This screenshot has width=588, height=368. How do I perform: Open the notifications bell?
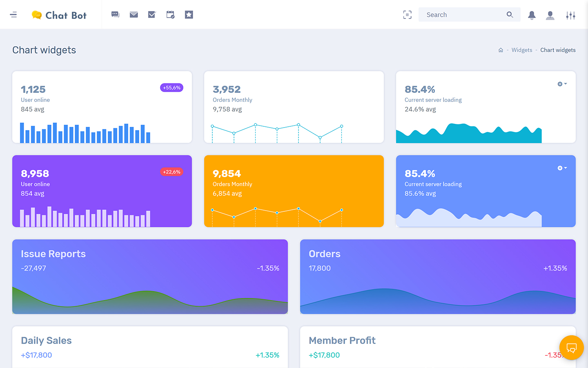point(532,15)
